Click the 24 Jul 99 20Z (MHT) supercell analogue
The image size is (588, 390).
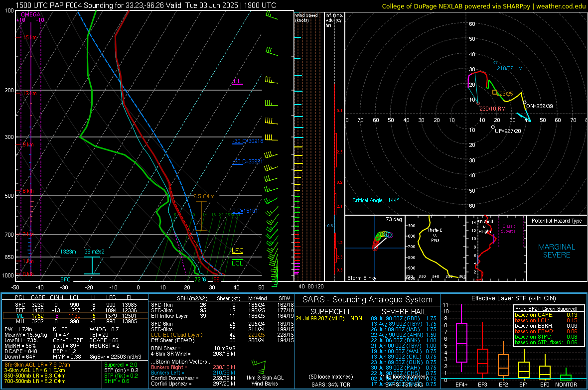coord(329,318)
